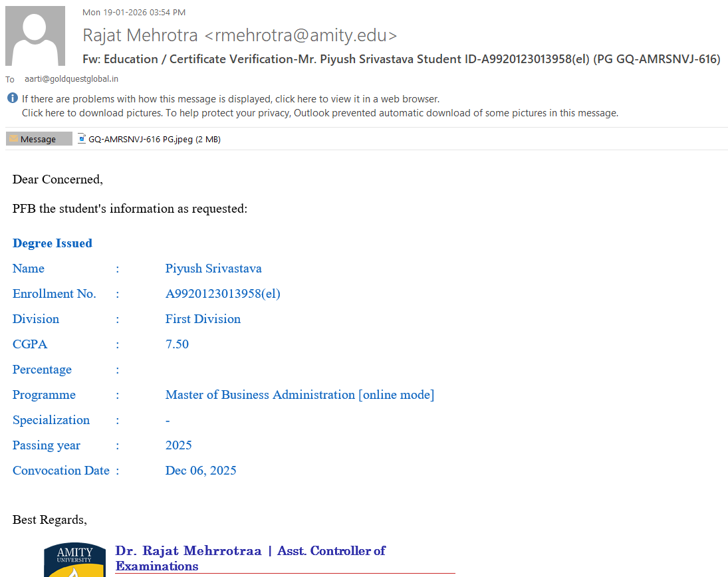Click the 'First Division' value text
The width and height of the screenshot is (728, 577).
[203, 319]
